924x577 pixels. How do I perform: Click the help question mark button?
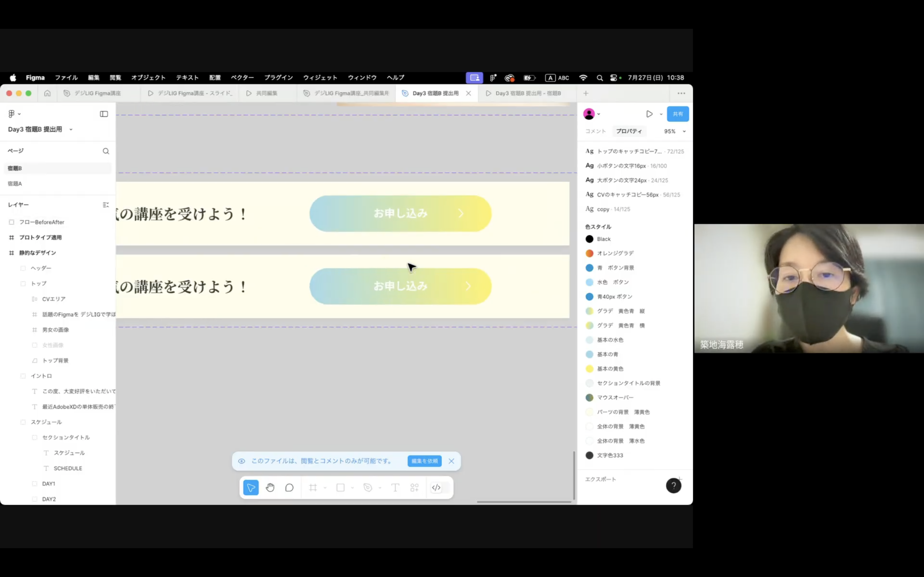[673, 485]
